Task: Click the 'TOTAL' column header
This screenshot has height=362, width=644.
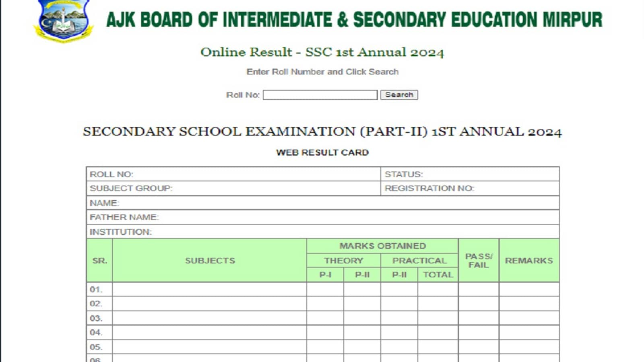Action: pyautogui.click(x=438, y=275)
